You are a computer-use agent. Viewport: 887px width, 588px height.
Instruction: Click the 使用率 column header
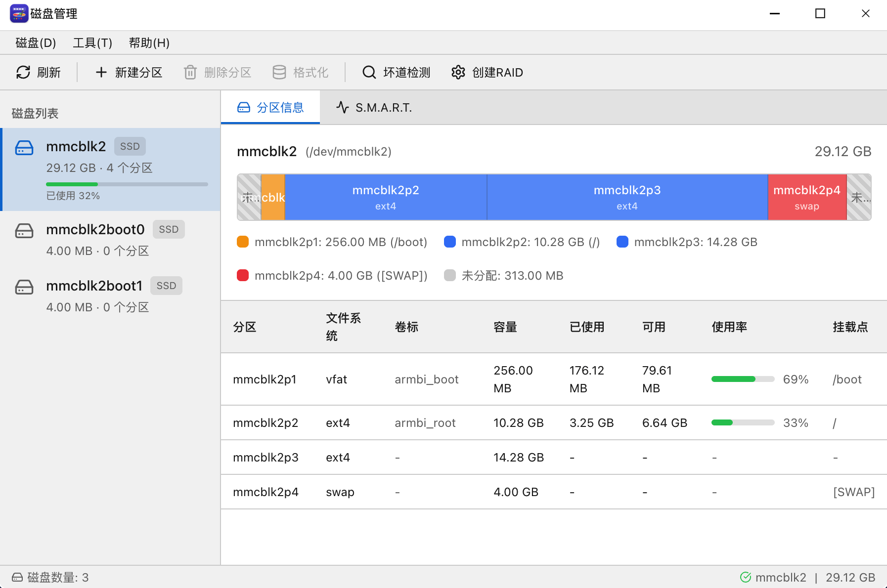click(x=729, y=327)
